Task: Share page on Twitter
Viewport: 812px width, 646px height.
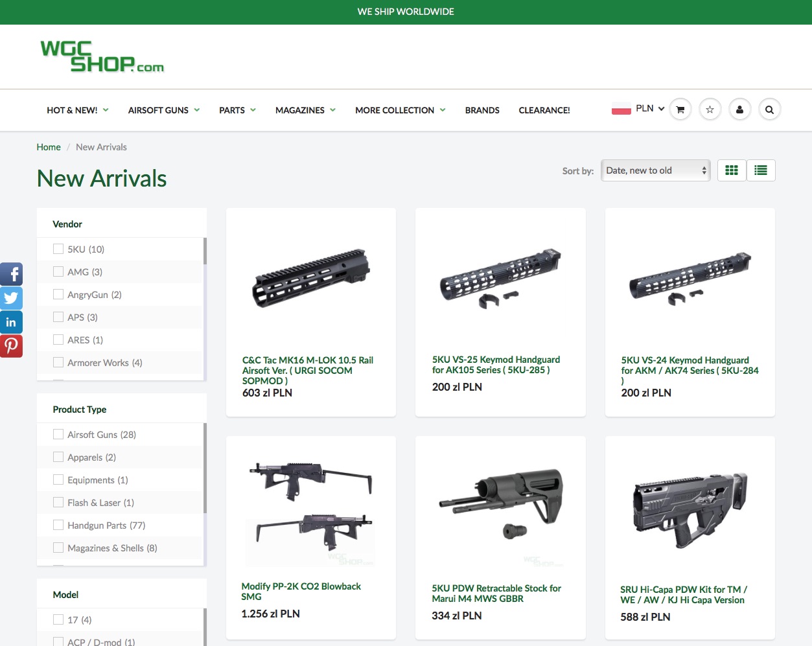Action: (x=11, y=298)
